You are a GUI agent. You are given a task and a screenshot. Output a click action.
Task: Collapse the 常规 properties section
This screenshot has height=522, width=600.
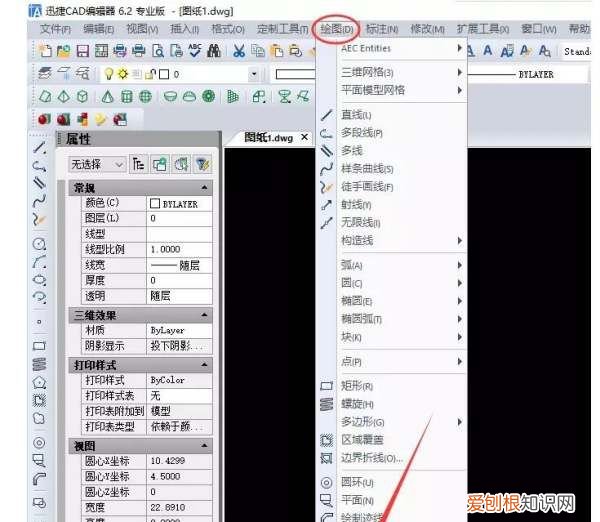[204, 188]
